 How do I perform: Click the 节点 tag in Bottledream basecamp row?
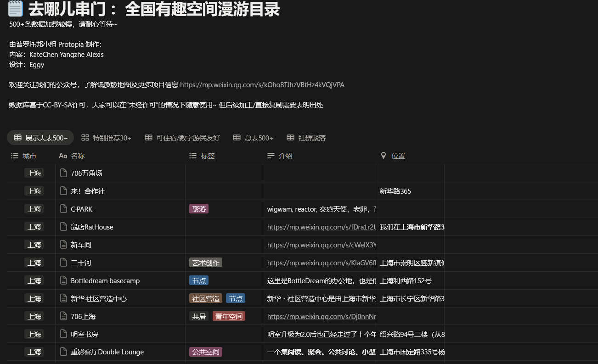click(199, 280)
